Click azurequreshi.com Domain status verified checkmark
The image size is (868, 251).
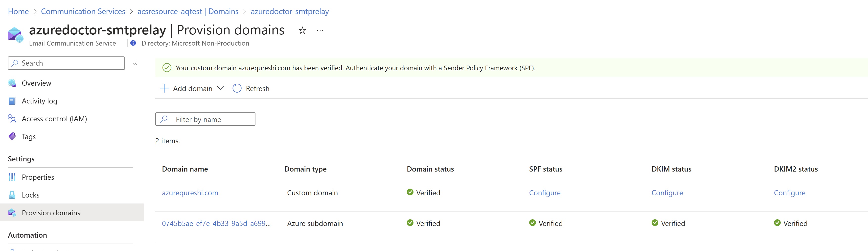(410, 192)
